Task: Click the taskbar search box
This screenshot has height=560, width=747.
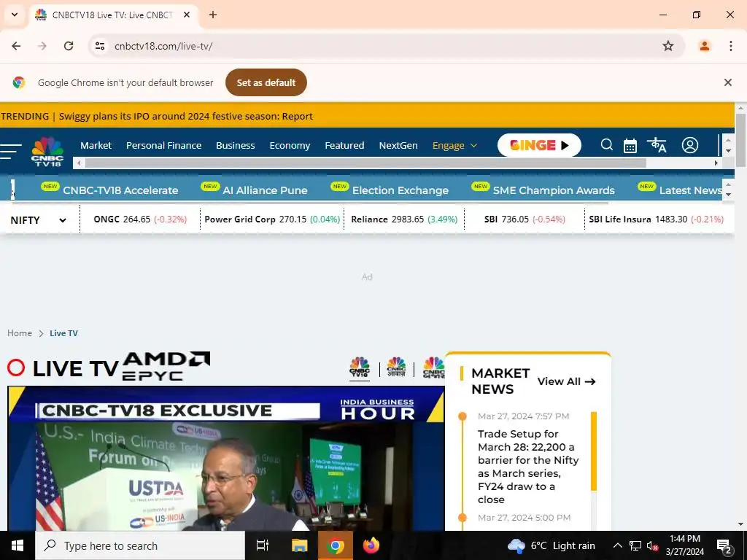Action: coord(140,545)
